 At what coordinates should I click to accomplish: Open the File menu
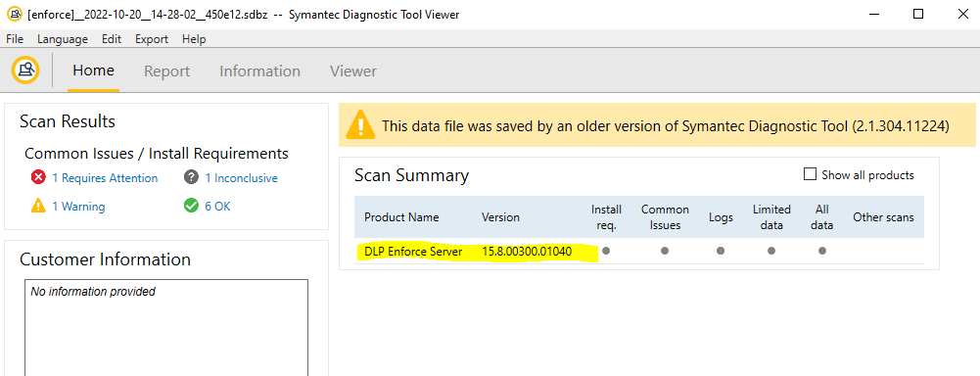[15, 39]
